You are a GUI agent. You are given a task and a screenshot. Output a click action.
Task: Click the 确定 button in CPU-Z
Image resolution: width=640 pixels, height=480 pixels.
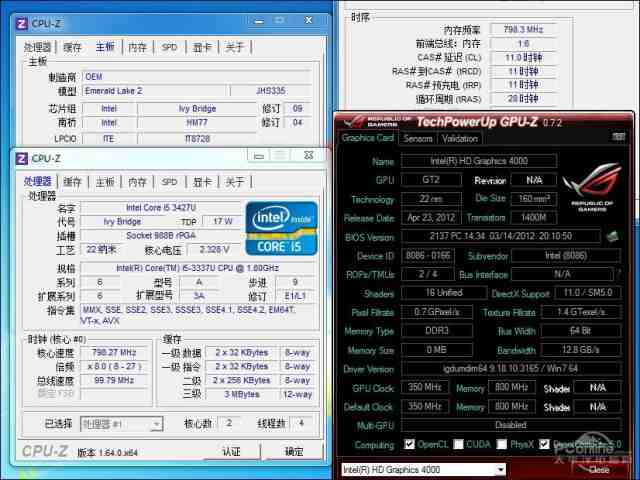(x=293, y=451)
